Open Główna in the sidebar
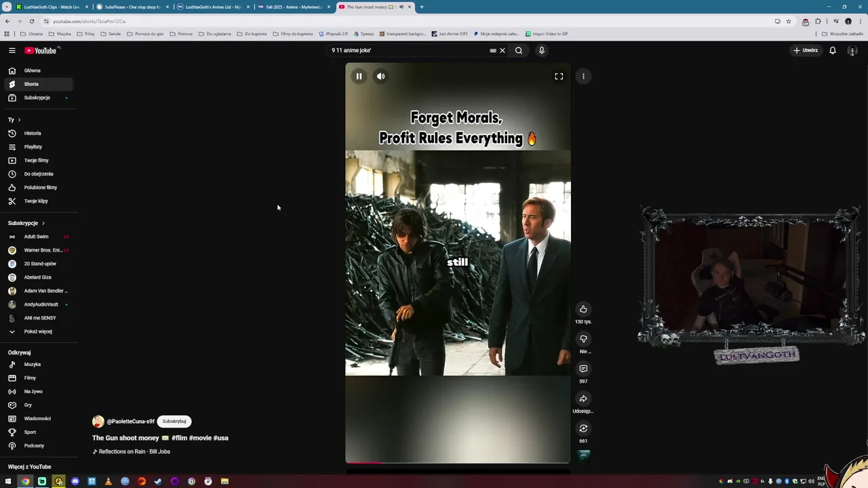The image size is (868, 488). 39,70
